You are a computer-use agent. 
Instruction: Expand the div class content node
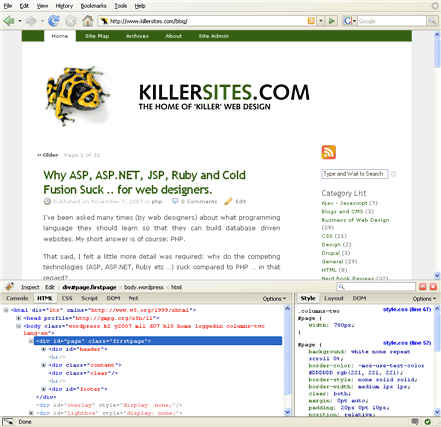(x=43, y=365)
